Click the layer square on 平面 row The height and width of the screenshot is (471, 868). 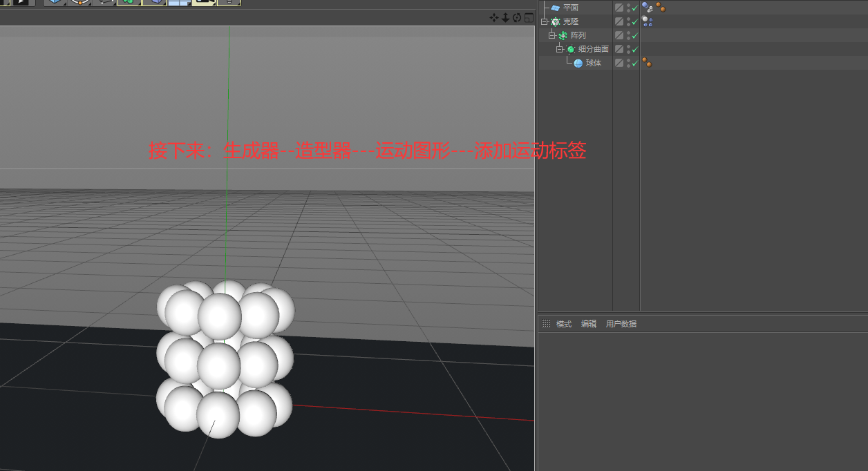tap(619, 8)
